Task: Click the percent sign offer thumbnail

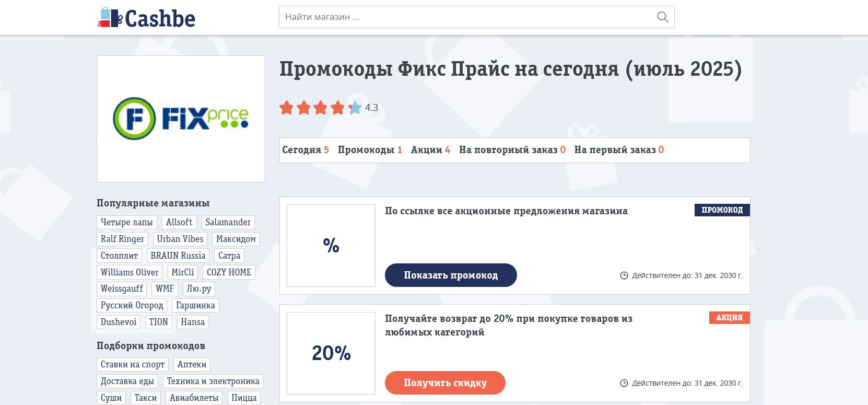Action: (x=331, y=246)
